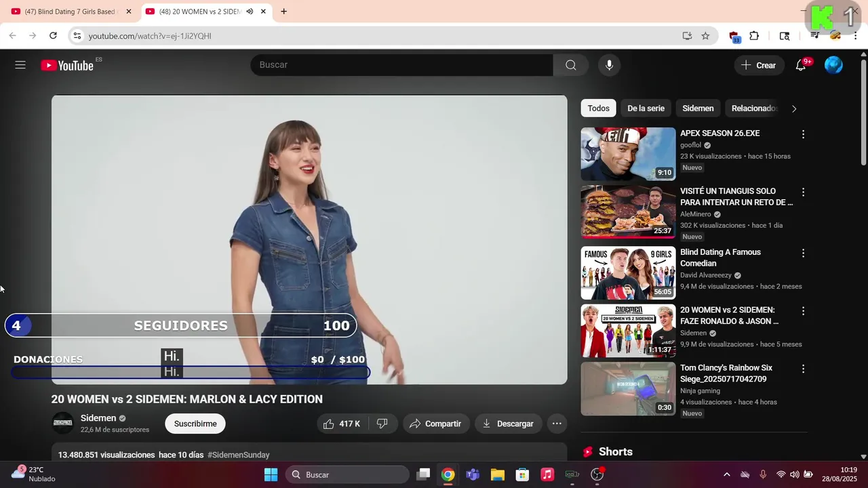
Task: Go to the YouTube home logo
Action: click(x=67, y=65)
